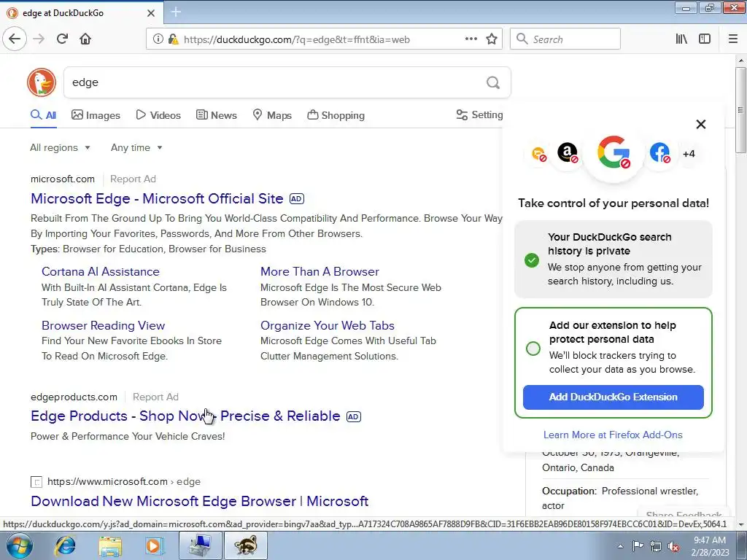
Task: Open Windows Media Player in taskbar
Action: click(154, 545)
